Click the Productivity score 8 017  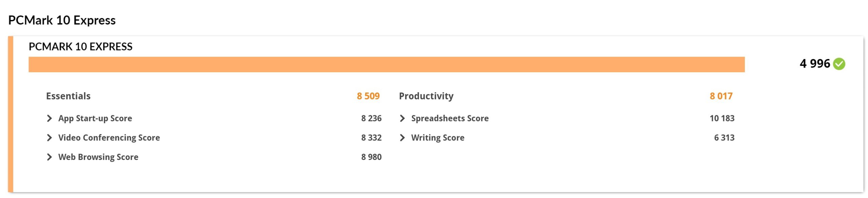[721, 96]
